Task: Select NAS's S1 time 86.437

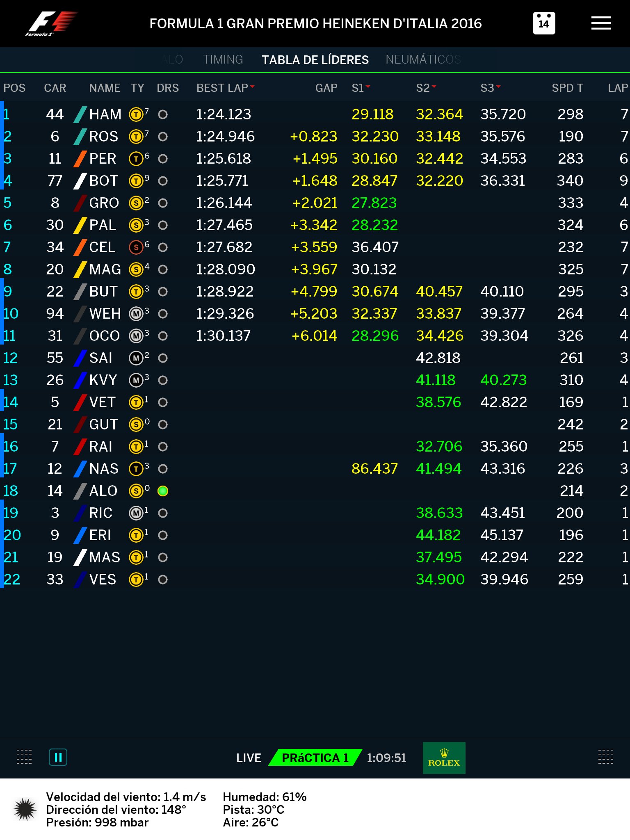Action: (x=374, y=469)
